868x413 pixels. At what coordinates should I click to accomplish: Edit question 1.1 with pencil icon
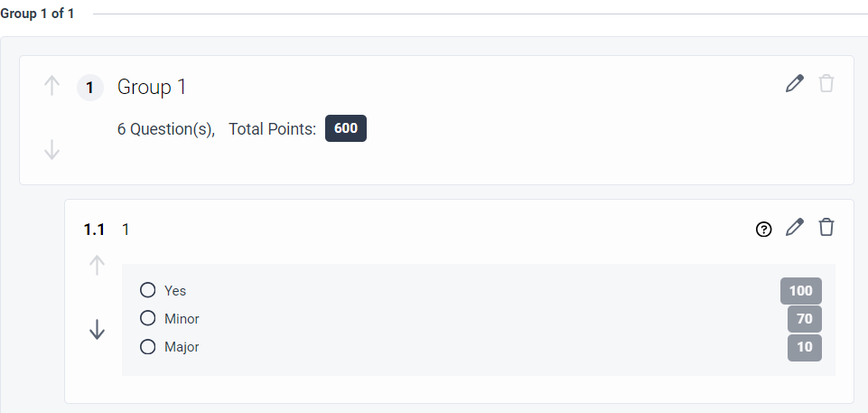794,228
